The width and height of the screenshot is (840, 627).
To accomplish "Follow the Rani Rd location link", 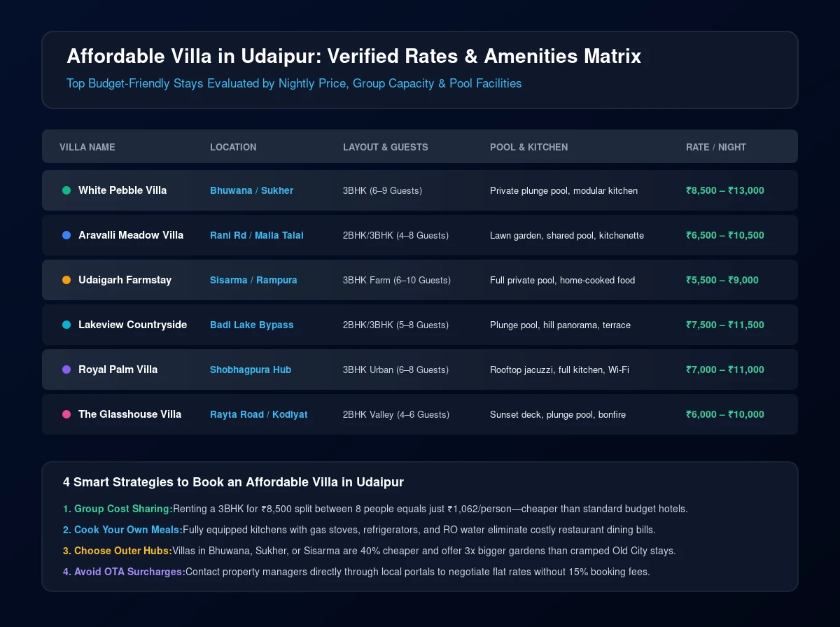I will [228, 235].
